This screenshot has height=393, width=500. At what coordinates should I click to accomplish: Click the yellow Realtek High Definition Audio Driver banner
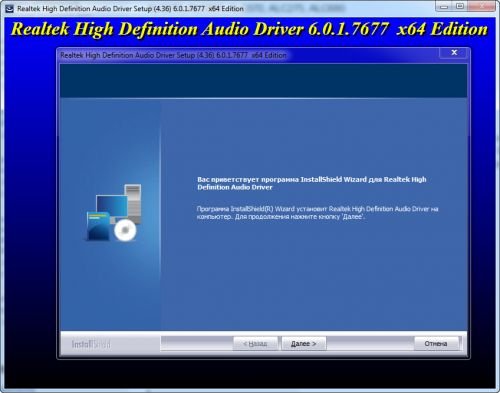coord(249,29)
